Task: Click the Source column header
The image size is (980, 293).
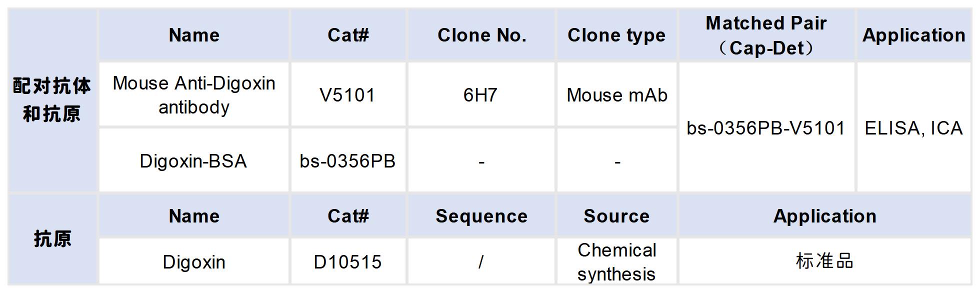Action: tap(616, 216)
